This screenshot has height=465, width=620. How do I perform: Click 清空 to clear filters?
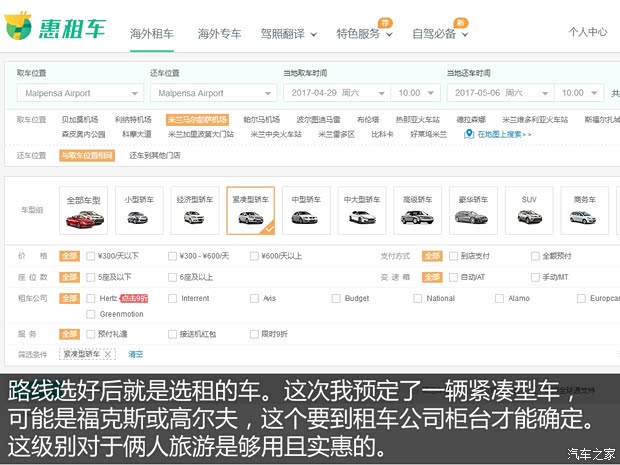coord(135,354)
